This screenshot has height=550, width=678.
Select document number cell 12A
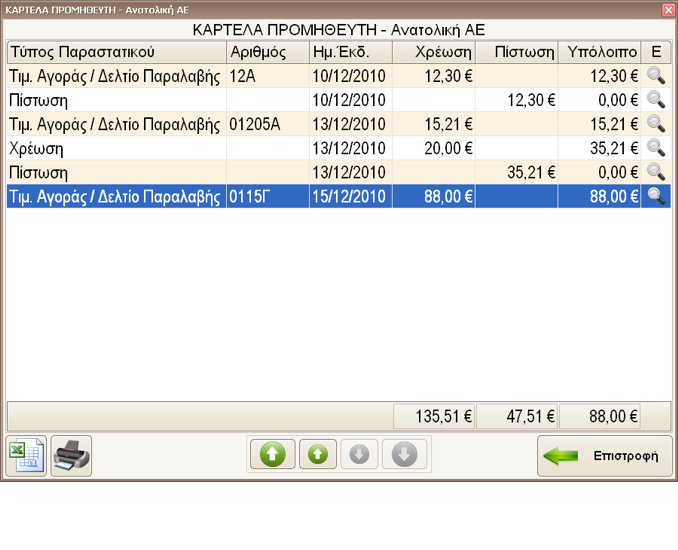268,76
